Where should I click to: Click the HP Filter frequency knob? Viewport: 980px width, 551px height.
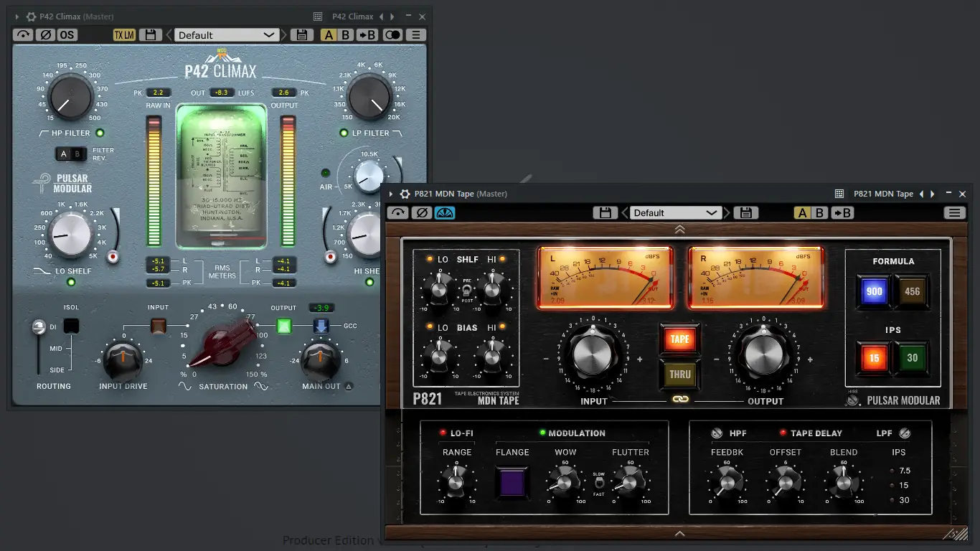point(70,98)
